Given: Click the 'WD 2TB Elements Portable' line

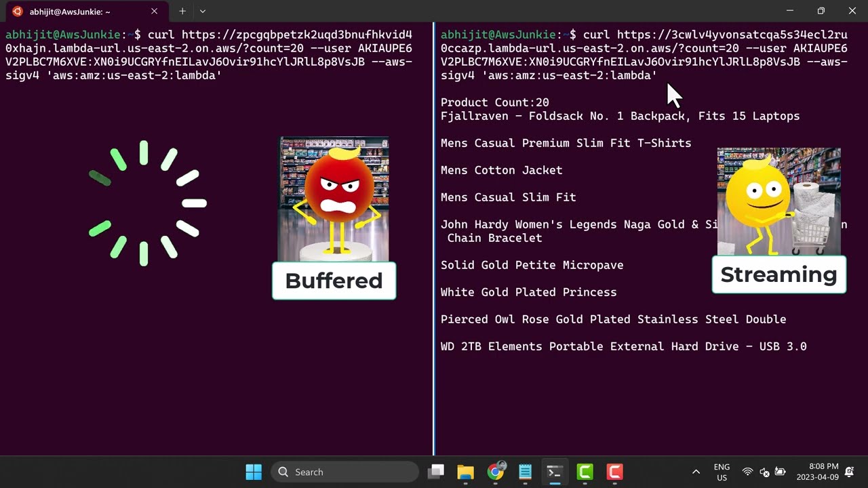Looking at the screenshot, I should point(624,346).
